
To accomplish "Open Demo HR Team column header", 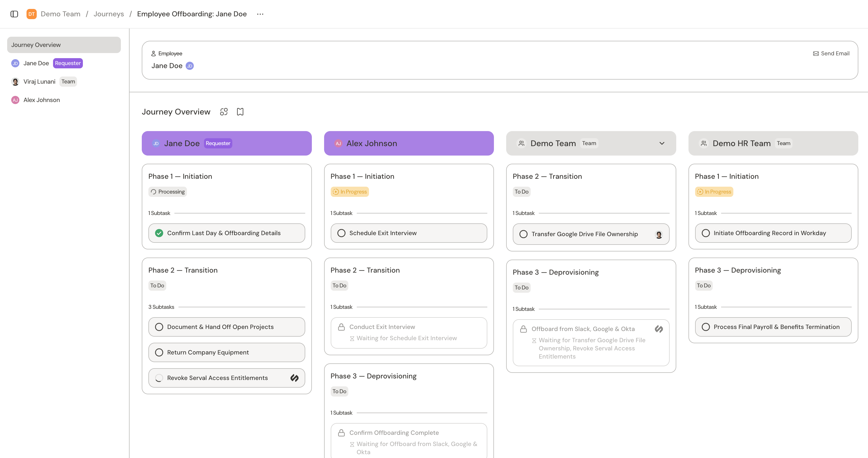I will coord(773,144).
